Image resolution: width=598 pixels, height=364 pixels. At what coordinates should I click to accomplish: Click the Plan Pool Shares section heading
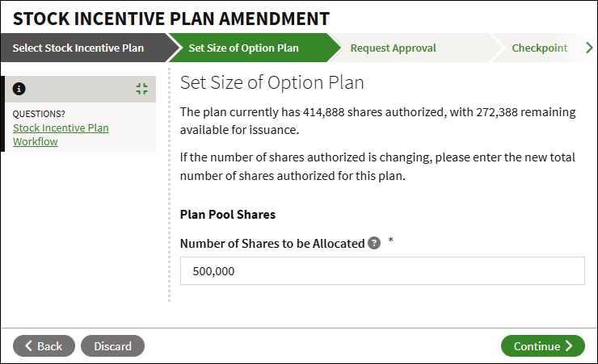228,215
